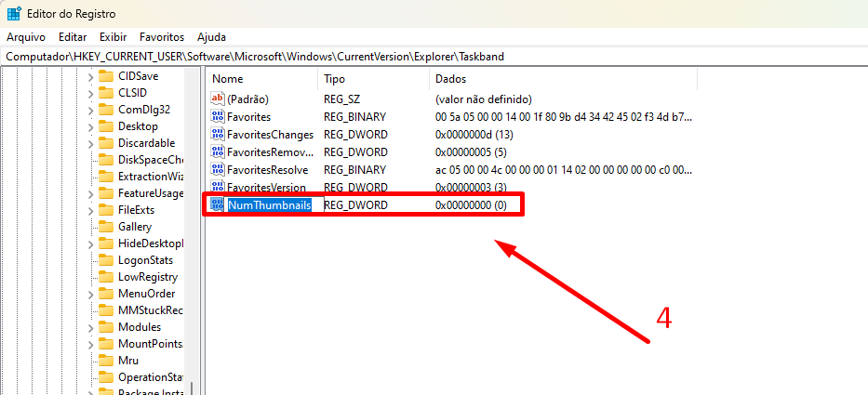The width and height of the screenshot is (868, 395).
Task: Click the registry path address bar
Action: click(x=434, y=57)
